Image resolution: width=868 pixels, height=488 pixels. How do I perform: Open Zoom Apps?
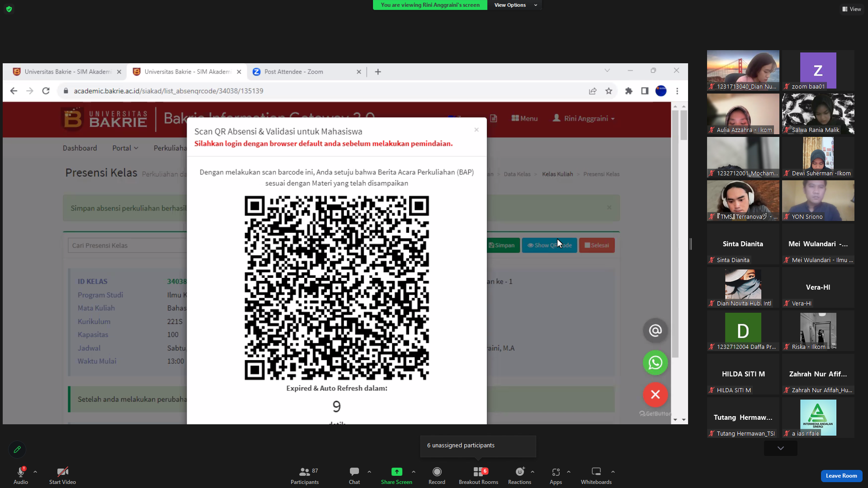click(556, 475)
